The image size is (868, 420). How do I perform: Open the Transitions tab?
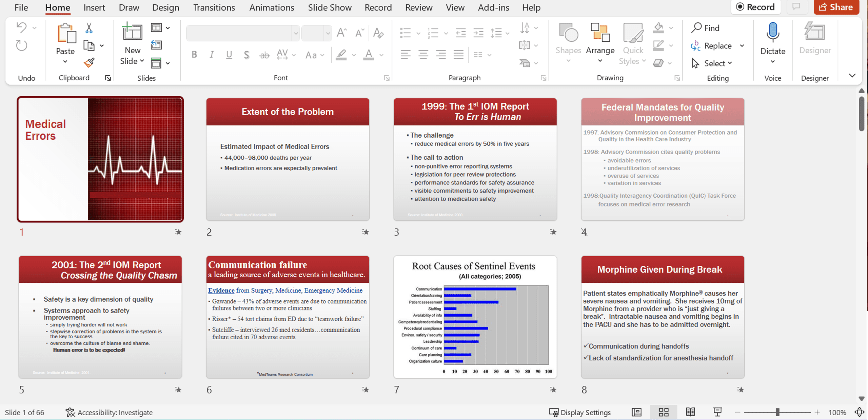tap(214, 7)
